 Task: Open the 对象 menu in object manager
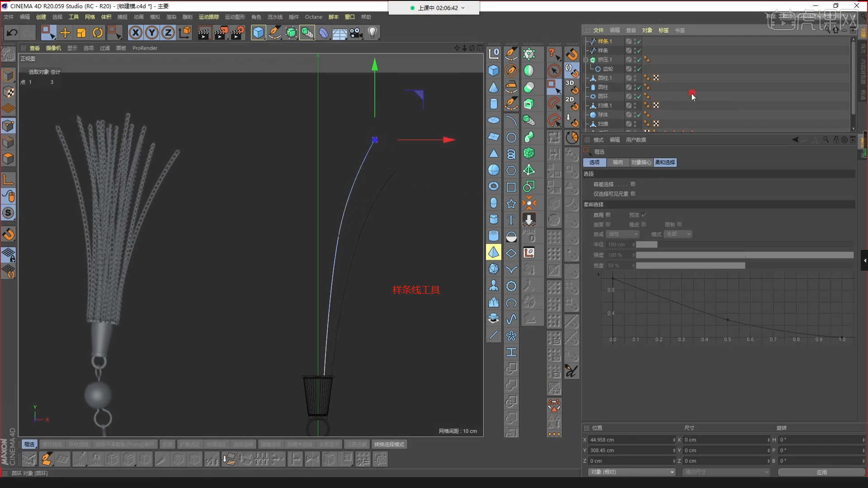[x=647, y=30]
